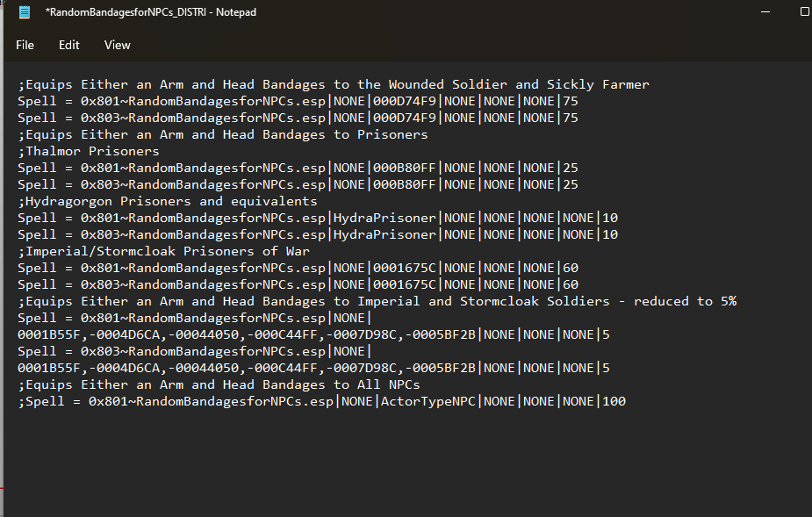This screenshot has width=812, height=517.
Task: Click the Notepad app icon in title bar
Action: pyautogui.click(x=25, y=12)
